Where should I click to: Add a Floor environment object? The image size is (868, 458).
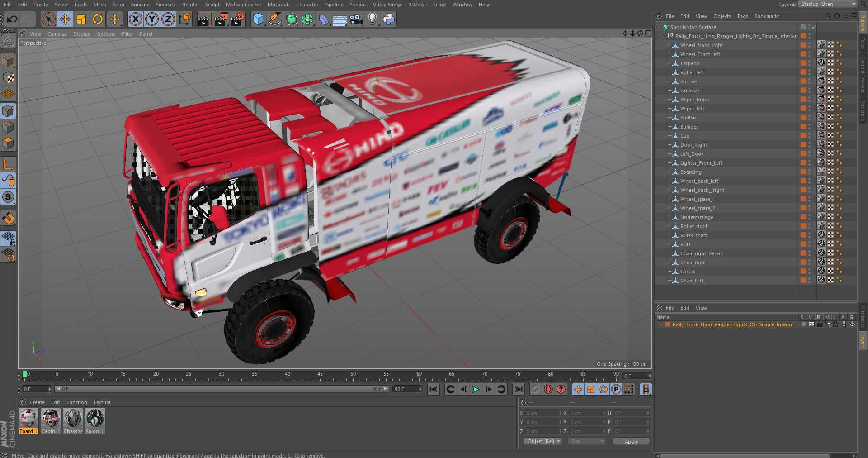click(x=340, y=19)
